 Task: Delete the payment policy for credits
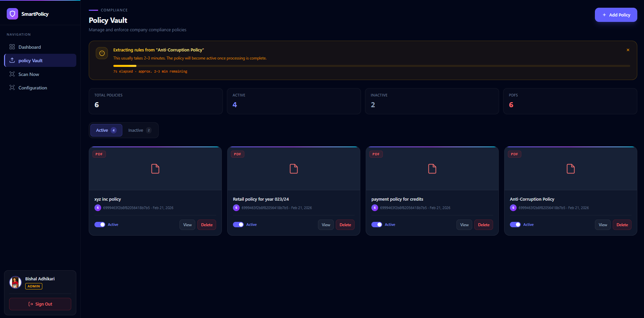click(x=483, y=225)
